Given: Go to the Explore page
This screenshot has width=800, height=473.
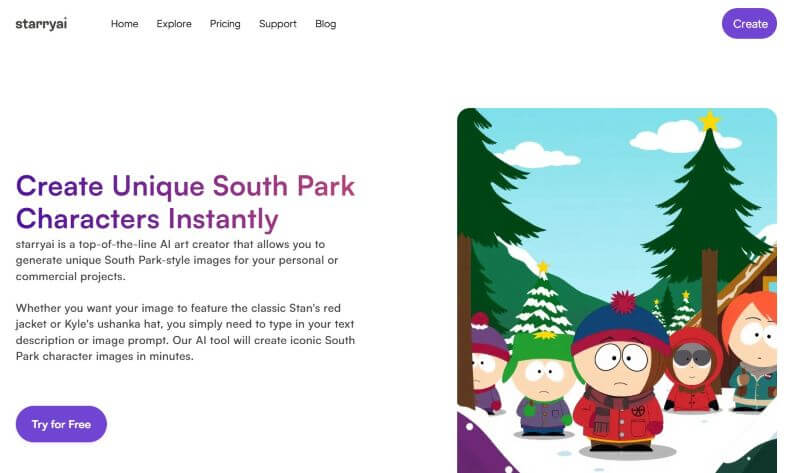Looking at the screenshot, I should [x=174, y=24].
